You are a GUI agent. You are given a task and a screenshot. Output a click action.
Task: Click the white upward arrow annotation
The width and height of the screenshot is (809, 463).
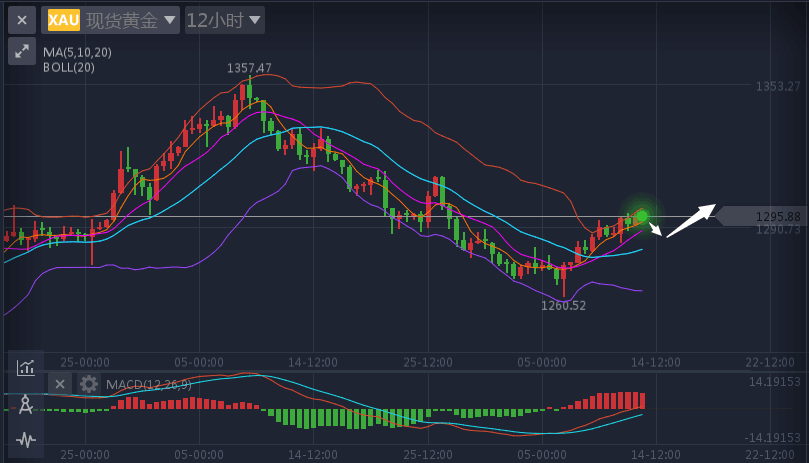(x=691, y=220)
